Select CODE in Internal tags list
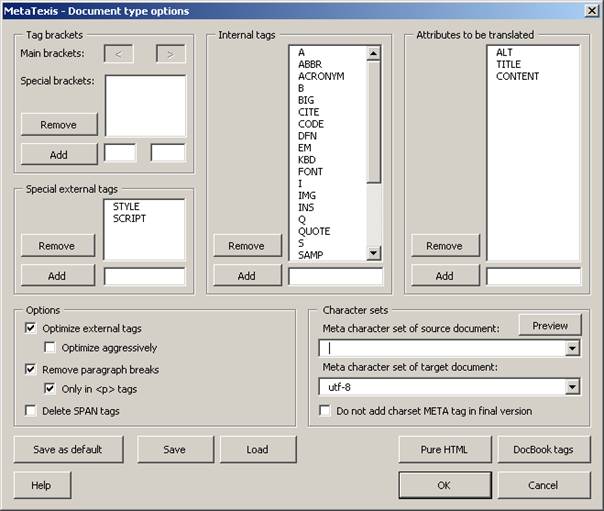604x511 pixels. (x=311, y=124)
